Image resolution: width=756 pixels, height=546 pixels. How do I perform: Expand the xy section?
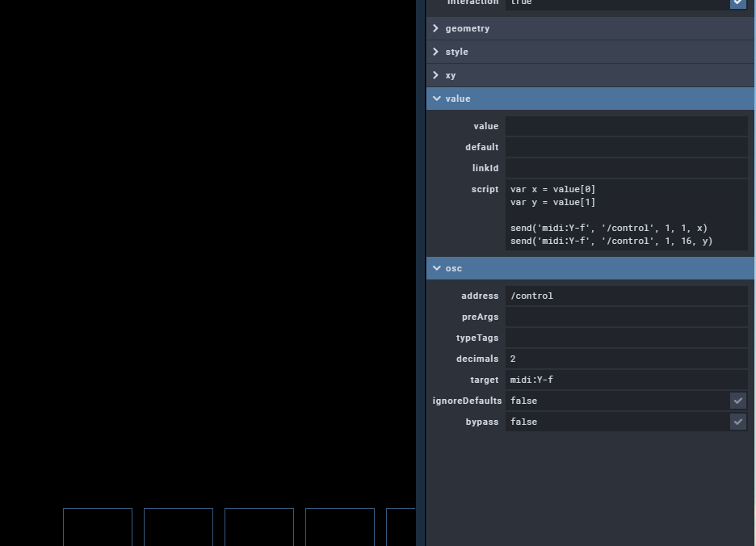coord(590,75)
